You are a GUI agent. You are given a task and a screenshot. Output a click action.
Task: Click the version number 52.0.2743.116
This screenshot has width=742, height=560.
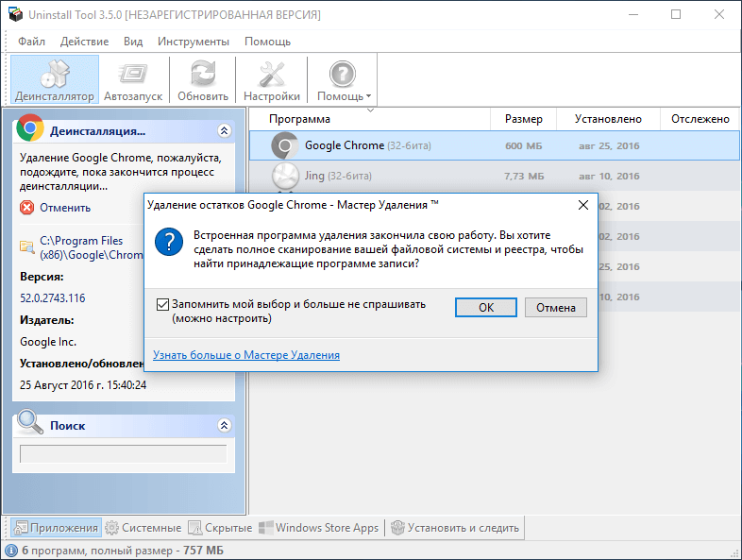53,298
